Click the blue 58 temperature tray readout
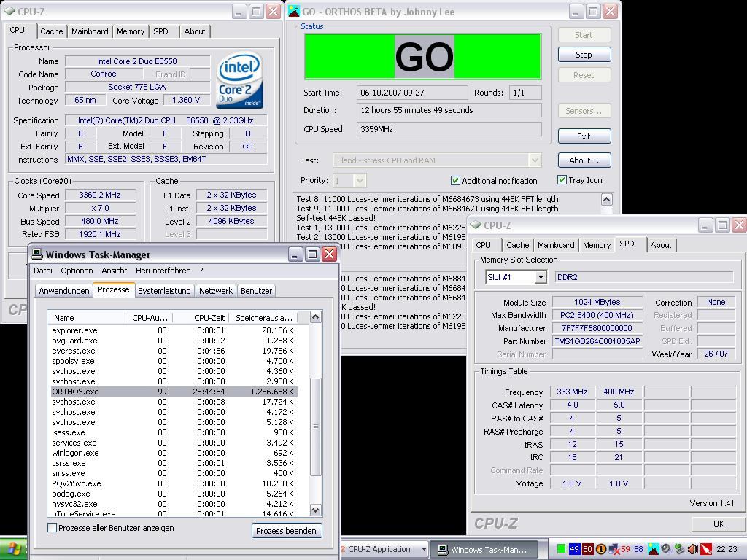Screen dimensions: 747x560 pyautogui.click(x=638, y=549)
